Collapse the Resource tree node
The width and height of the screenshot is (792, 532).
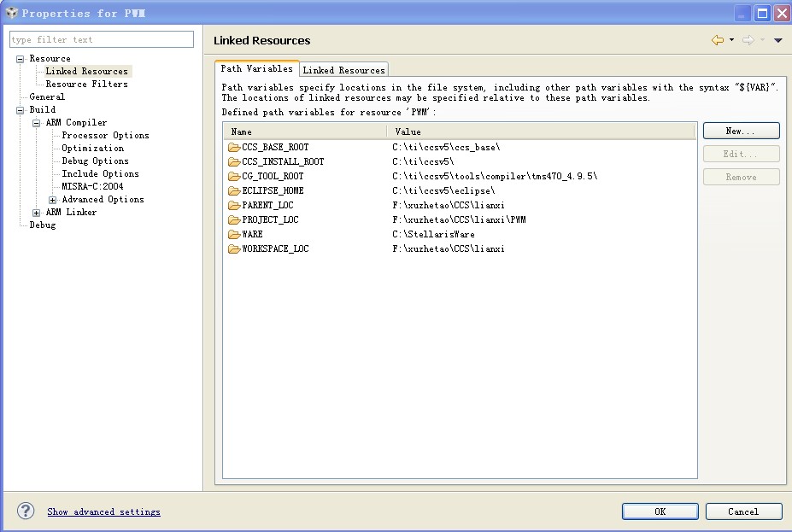point(21,59)
